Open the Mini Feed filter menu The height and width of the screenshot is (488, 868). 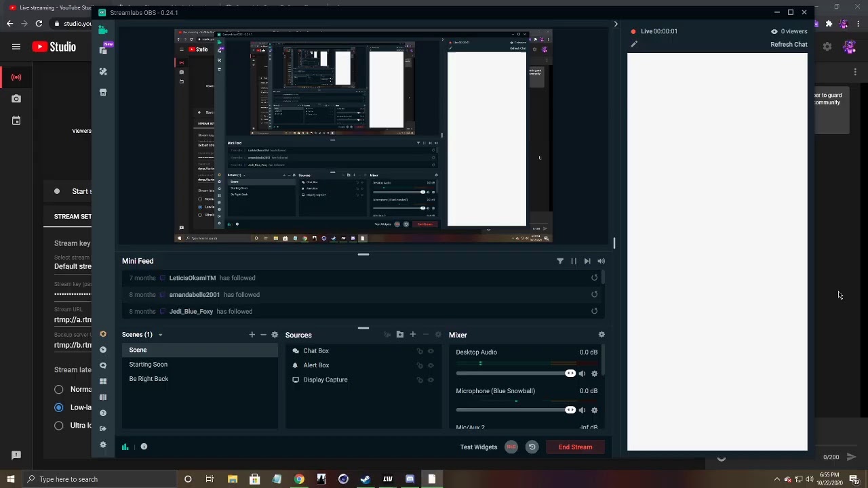(560, 261)
